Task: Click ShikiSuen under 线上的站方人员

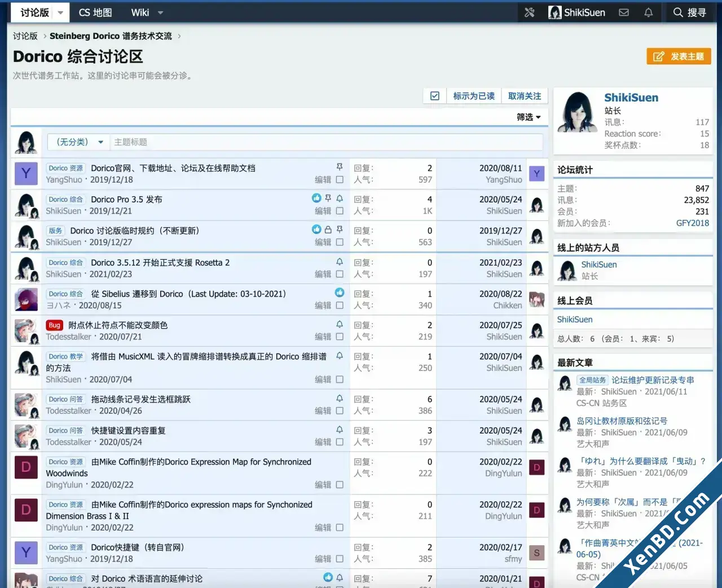Action: pos(599,264)
